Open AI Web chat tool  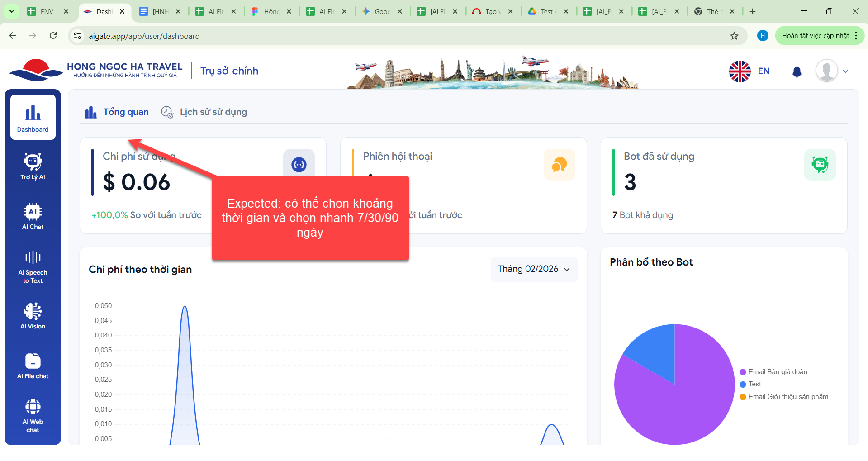33,415
